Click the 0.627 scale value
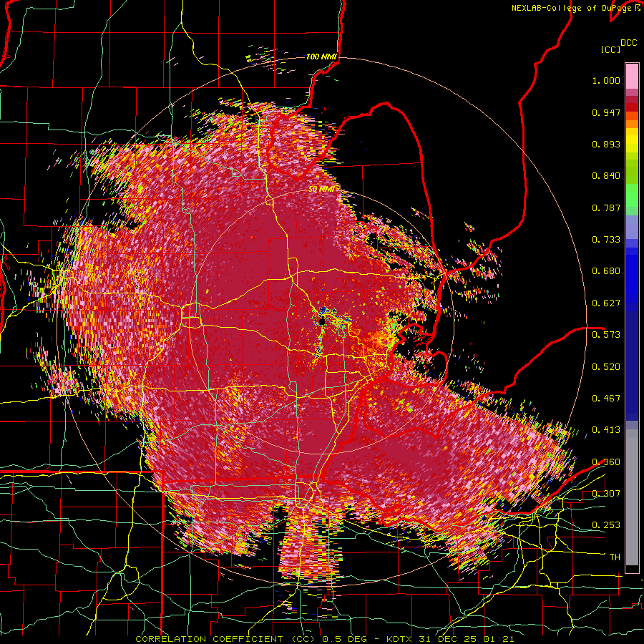 606,303
